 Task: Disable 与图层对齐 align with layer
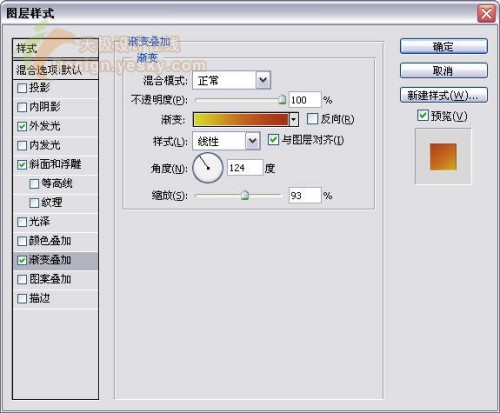click(273, 140)
